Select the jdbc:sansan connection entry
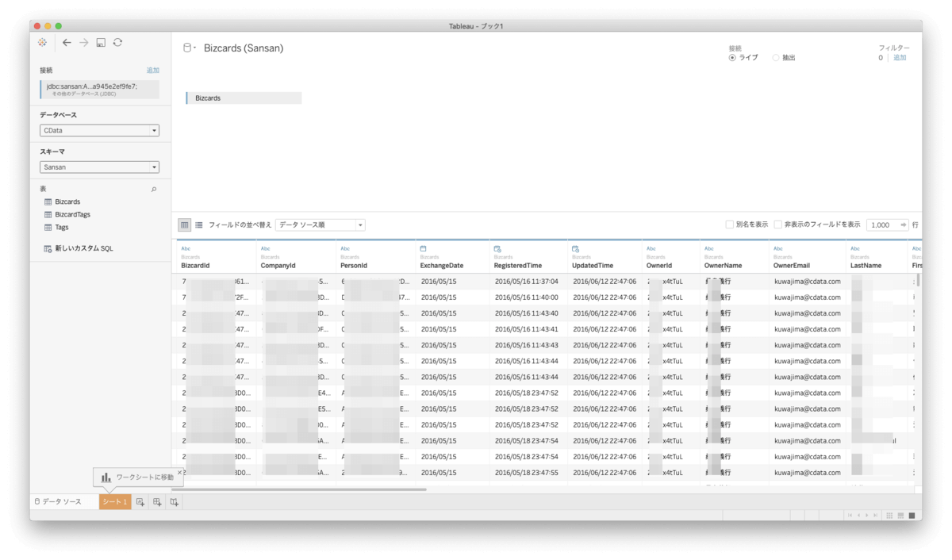Screen dimensions: 952x560 click(100, 90)
